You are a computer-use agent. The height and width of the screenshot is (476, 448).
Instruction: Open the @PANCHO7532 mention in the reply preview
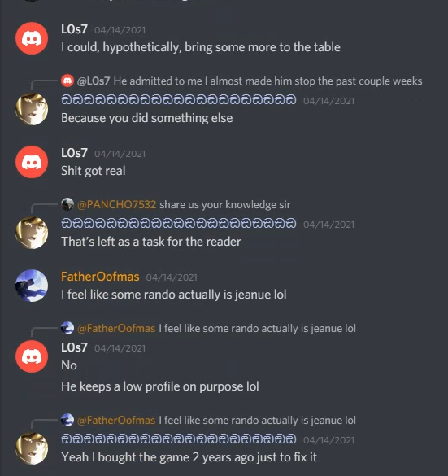117,204
